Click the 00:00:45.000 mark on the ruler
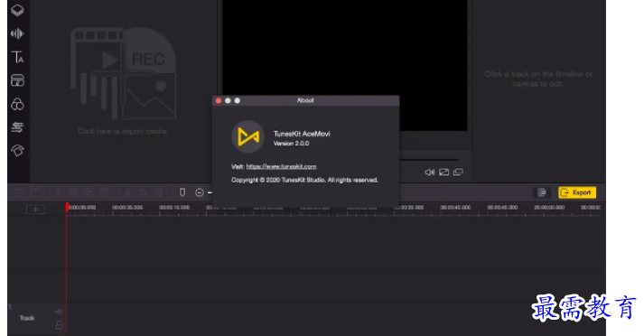The image size is (644, 336). pos(502,208)
